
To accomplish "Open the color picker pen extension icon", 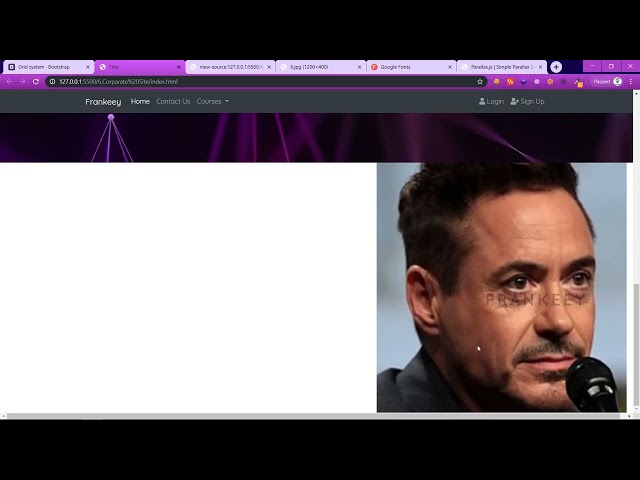I will point(578,82).
